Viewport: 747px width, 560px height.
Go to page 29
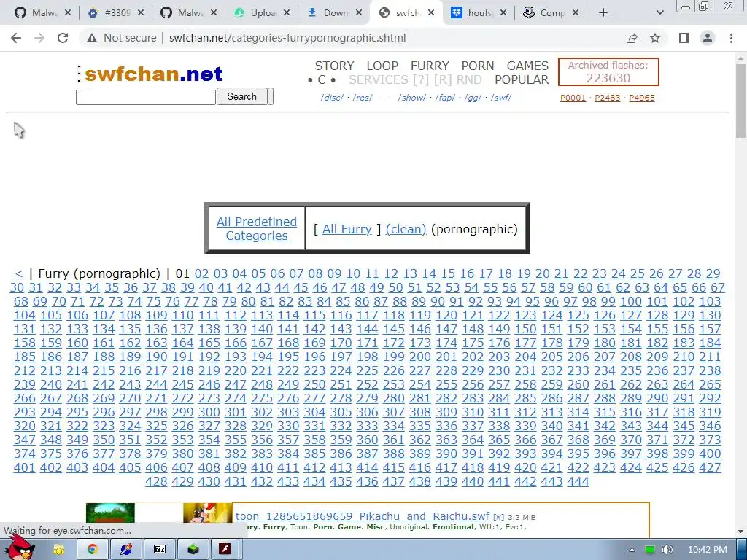[x=713, y=274]
